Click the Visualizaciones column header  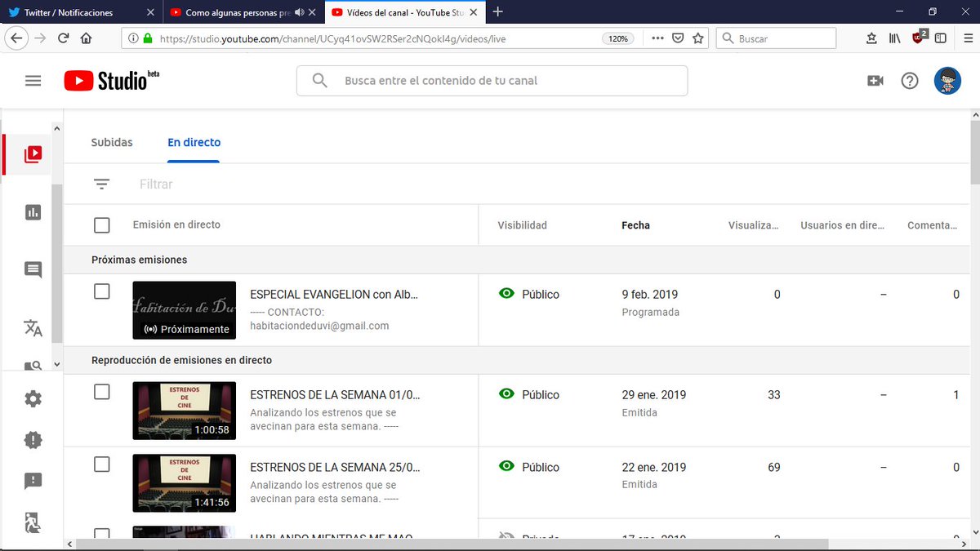point(753,225)
